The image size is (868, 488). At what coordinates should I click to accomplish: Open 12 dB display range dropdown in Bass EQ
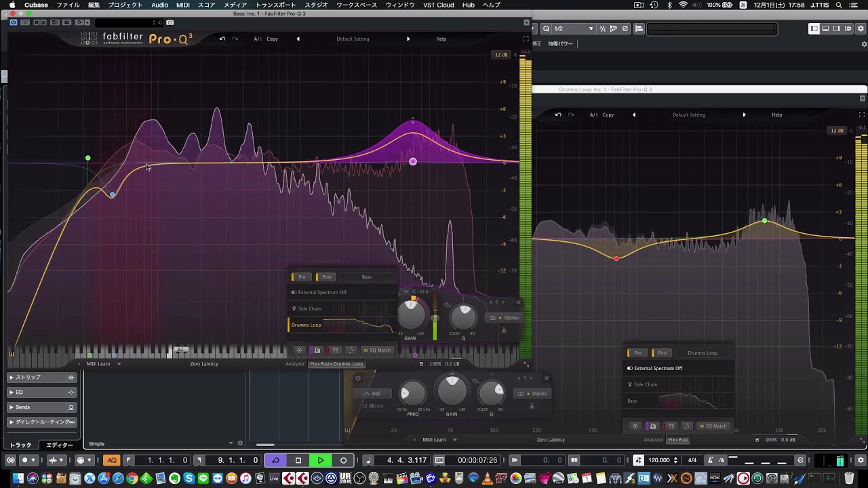[501, 55]
